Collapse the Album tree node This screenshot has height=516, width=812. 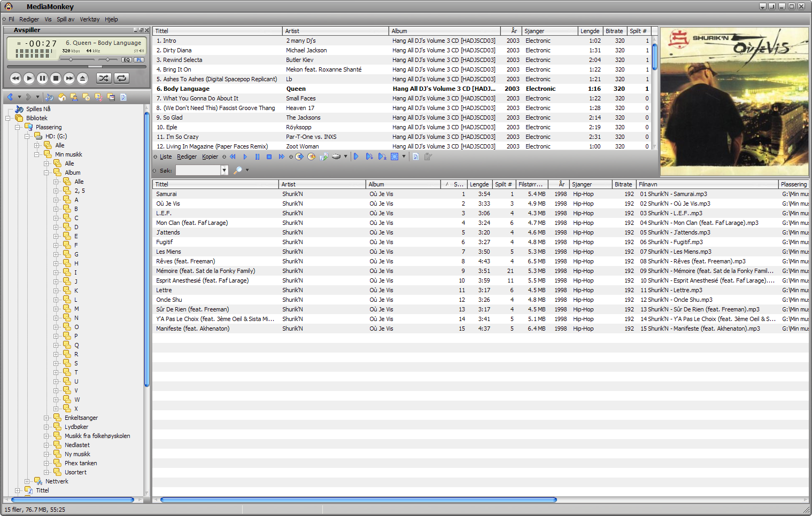(47, 173)
